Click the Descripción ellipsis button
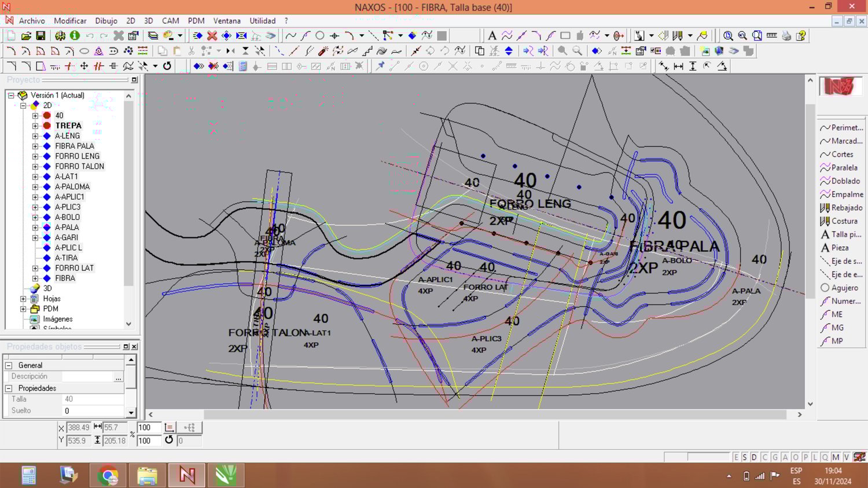Image resolution: width=868 pixels, height=488 pixels. coord(118,377)
